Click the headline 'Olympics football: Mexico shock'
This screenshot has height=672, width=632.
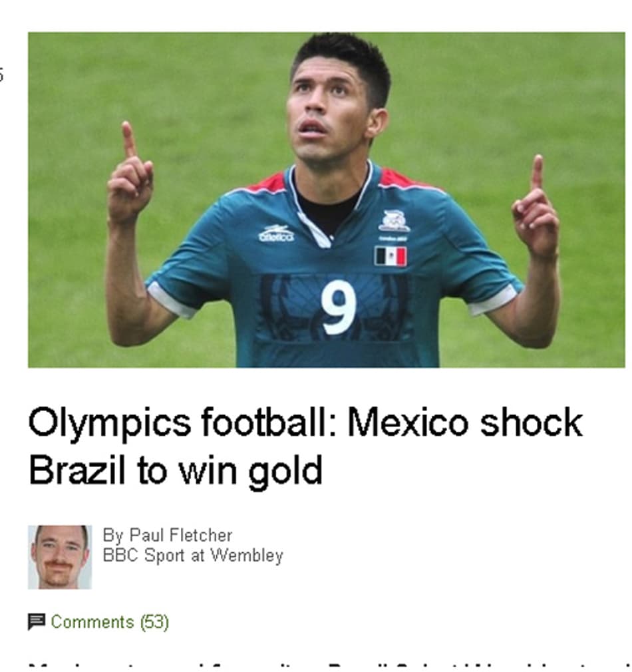pos(305,423)
